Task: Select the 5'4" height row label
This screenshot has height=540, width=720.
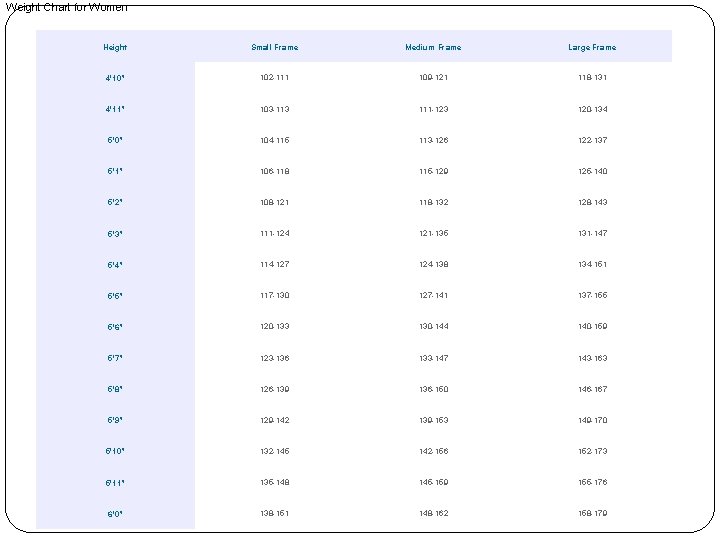Action: pyautogui.click(x=115, y=265)
